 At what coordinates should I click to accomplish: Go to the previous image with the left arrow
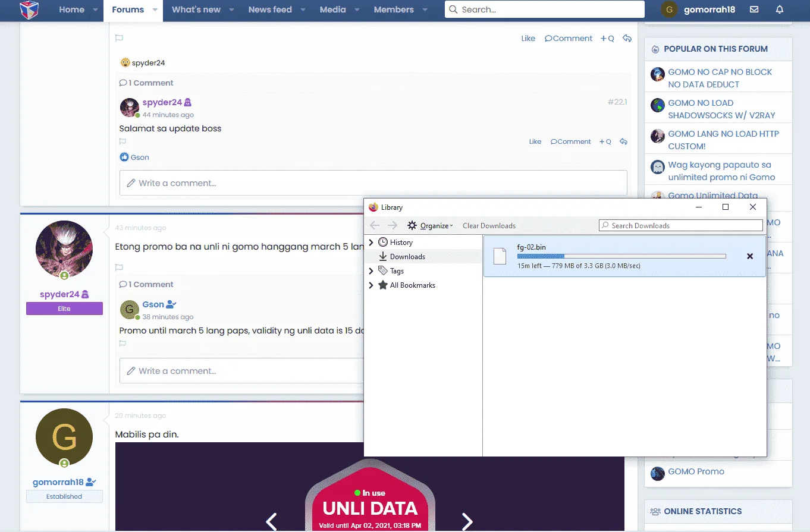pyautogui.click(x=271, y=522)
